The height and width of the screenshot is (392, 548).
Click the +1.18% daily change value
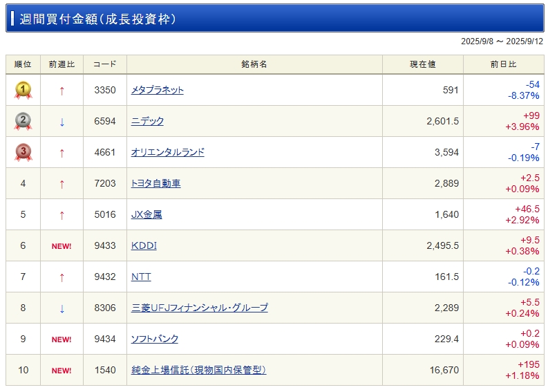522,376
